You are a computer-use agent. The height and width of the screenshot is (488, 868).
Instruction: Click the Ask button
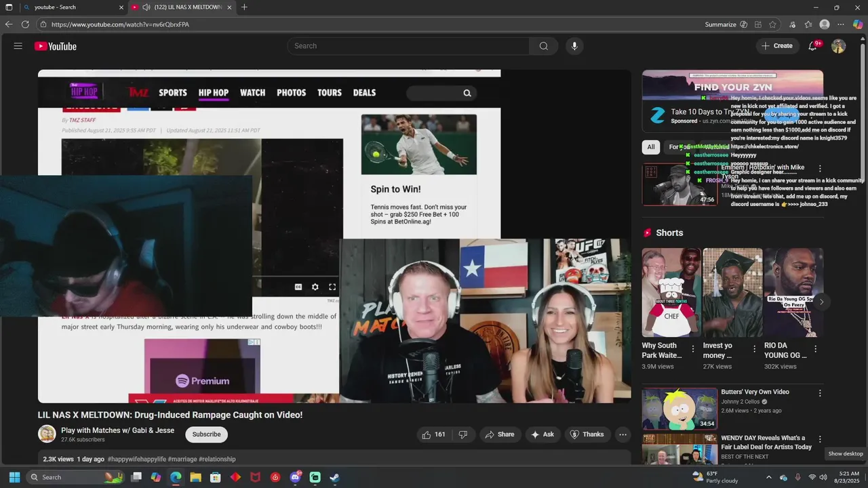pyautogui.click(x=542, y=434)
